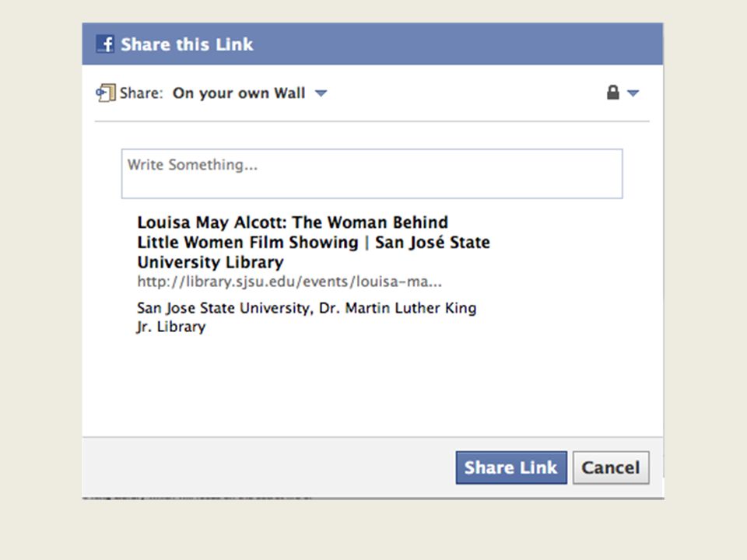Viewport: 747px width, 560px height.
Task: Click the lock privacy icon
Action: (613, 93)
